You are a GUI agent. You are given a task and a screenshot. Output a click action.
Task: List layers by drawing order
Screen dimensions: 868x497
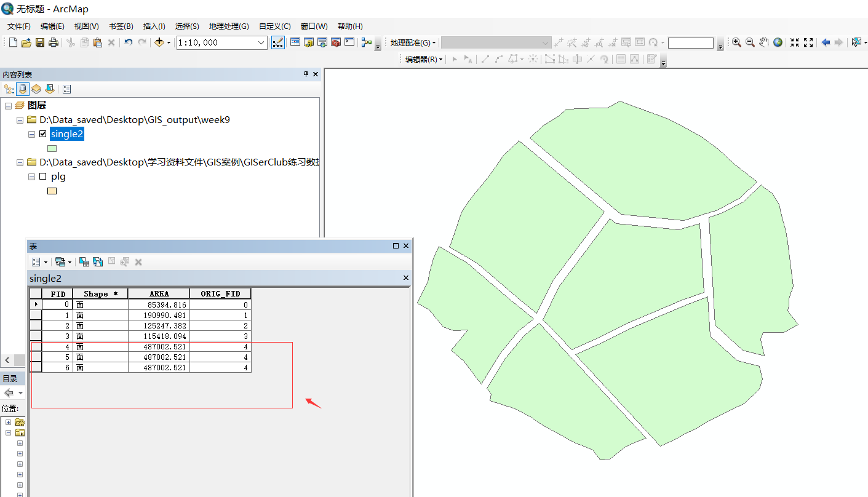click(x=9, y=89)
